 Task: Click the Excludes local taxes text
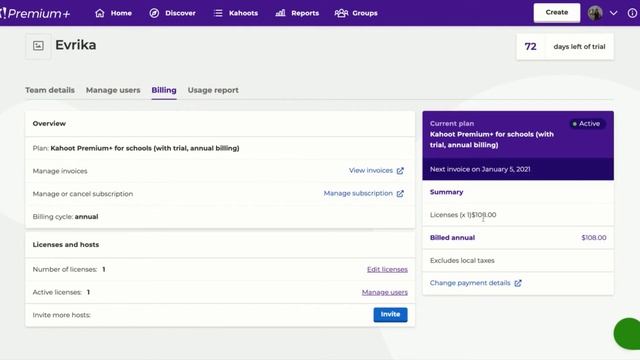tap(462, 260)
